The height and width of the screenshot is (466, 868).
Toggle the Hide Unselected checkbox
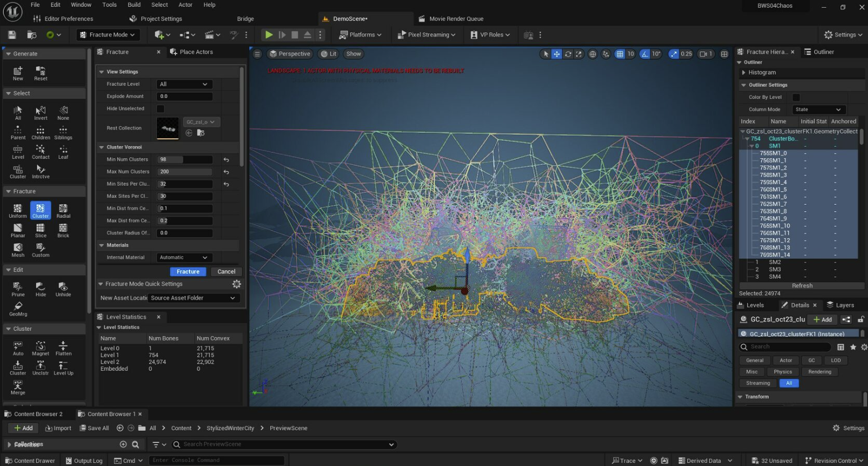click(160, 109)
